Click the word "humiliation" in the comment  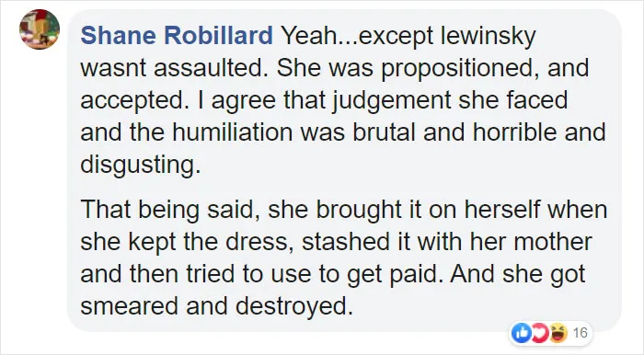tap(232, 132)
